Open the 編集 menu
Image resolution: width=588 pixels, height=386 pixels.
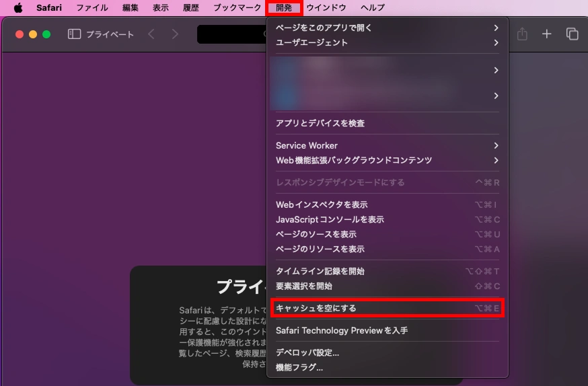tap(130, 7)
